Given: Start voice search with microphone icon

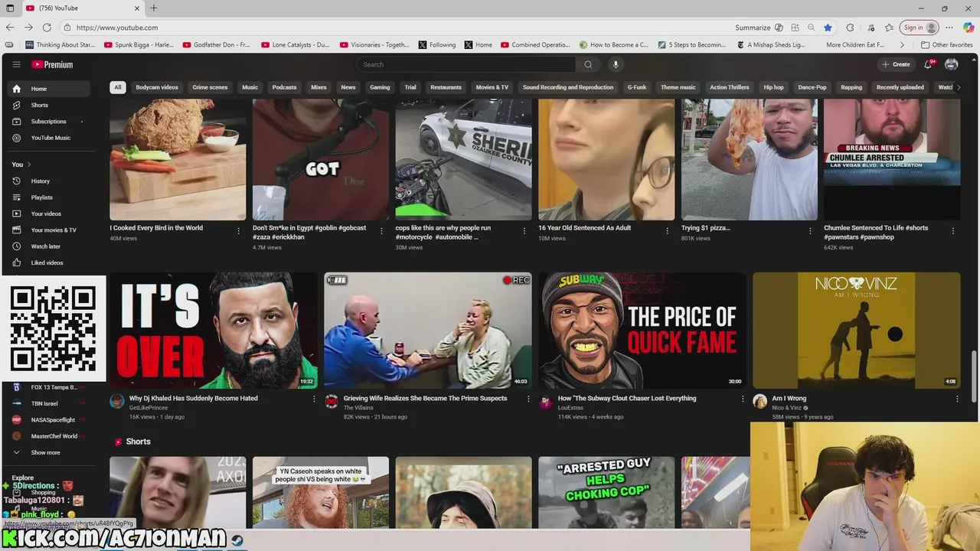Looking at the screenshot, I should [x=615, y=64].
